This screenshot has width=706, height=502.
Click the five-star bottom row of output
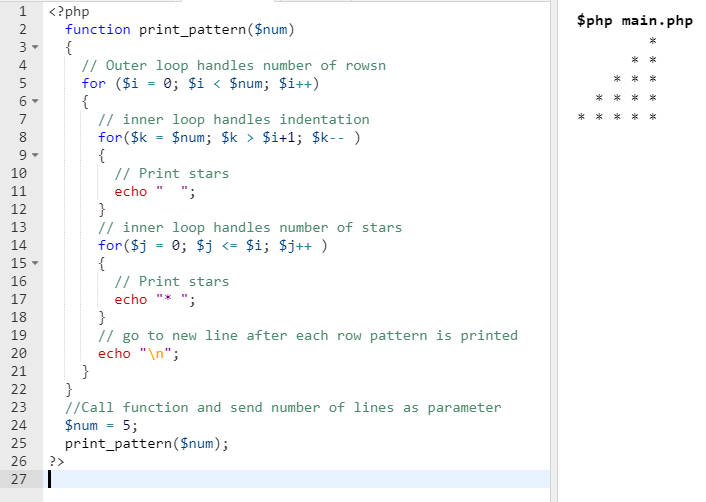coord(617,117)
